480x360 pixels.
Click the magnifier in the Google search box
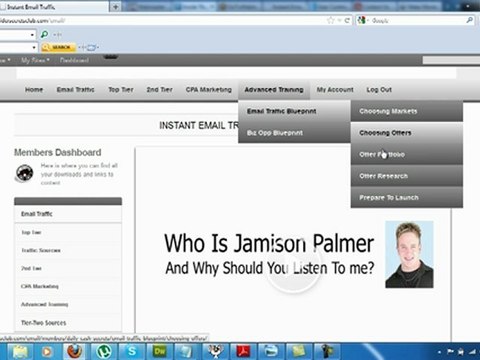point(469,20)
